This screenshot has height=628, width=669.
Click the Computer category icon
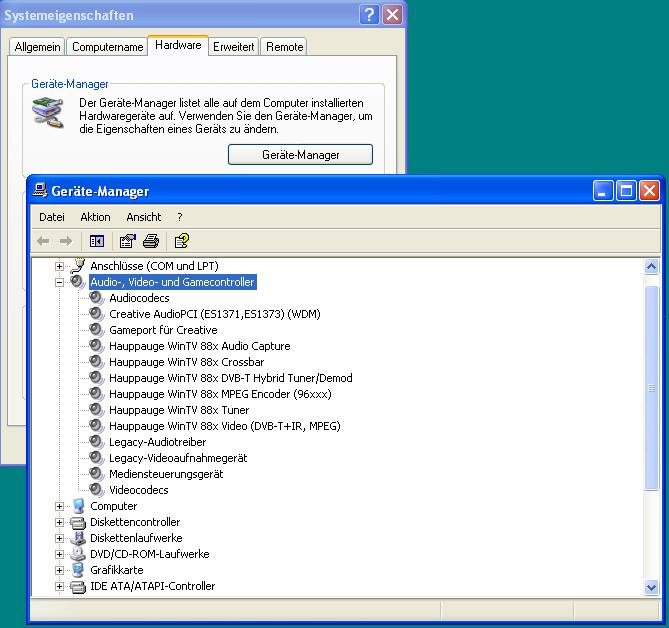click(x=78, y=506)
